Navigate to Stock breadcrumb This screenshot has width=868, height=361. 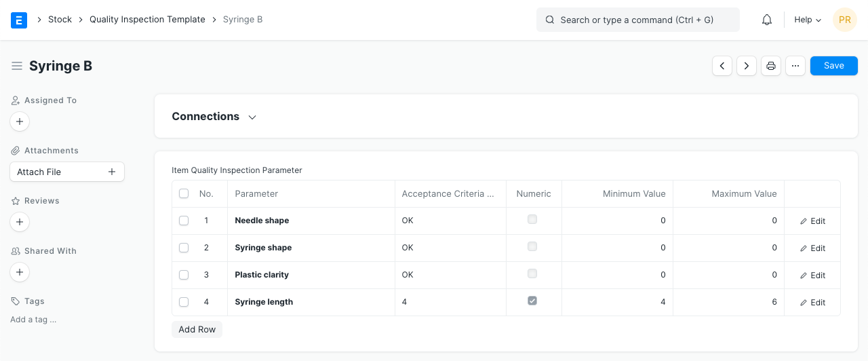(60, 20)
